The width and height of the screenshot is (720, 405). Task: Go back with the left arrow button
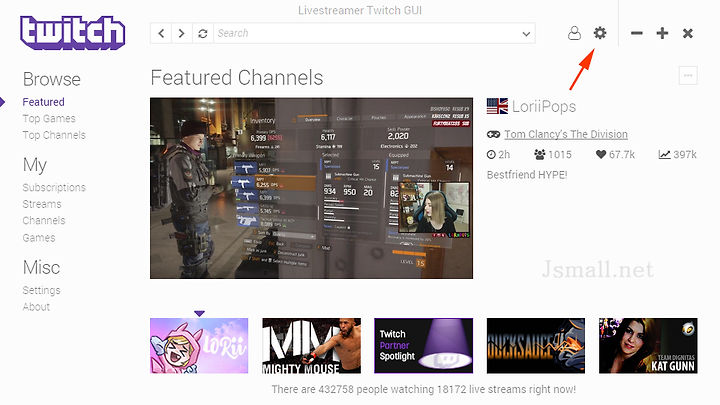pyautogui.click(x=161, y=34)
